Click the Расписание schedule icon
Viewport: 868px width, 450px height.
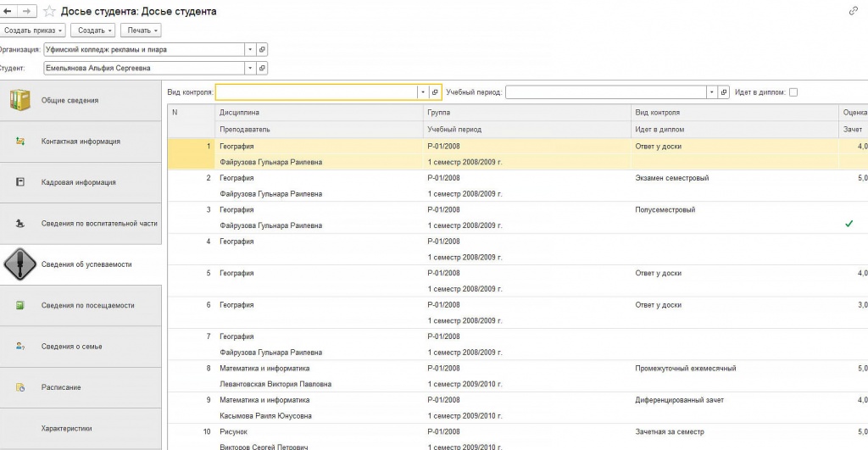tap(20, 387)
